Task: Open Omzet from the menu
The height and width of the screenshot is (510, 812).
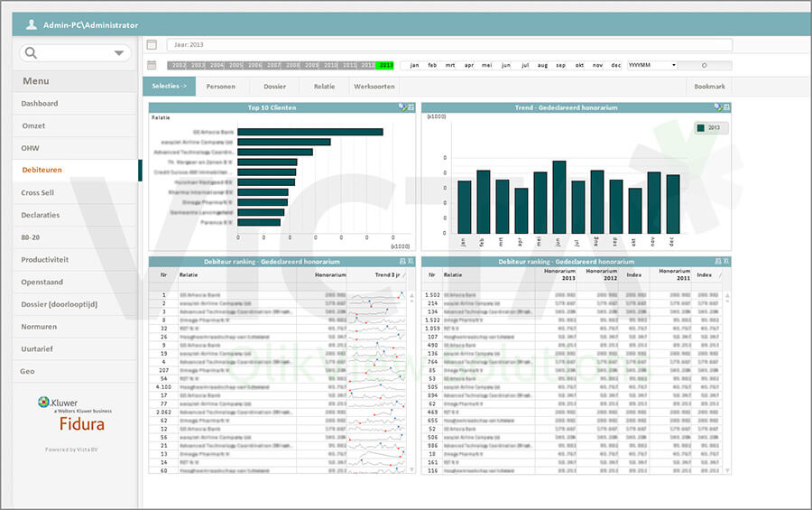Action: click(75, 125)
